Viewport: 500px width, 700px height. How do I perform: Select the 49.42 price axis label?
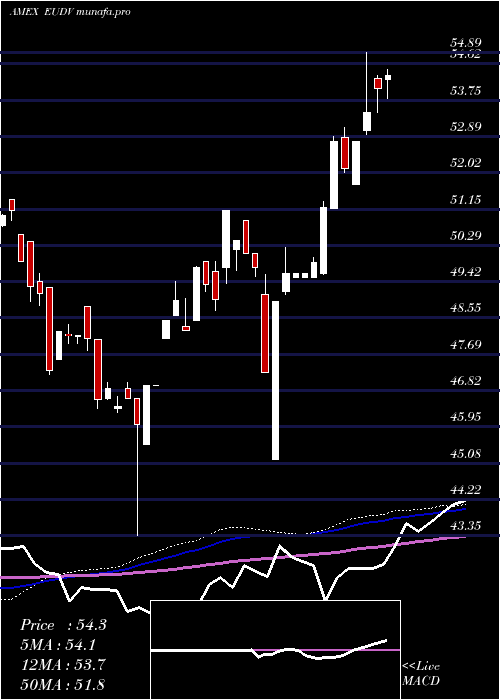click(x=465, y=271)
